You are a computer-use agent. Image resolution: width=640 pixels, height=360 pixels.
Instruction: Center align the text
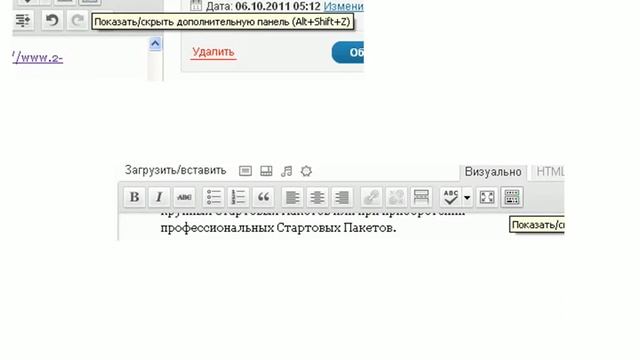(x=317, y=197)
